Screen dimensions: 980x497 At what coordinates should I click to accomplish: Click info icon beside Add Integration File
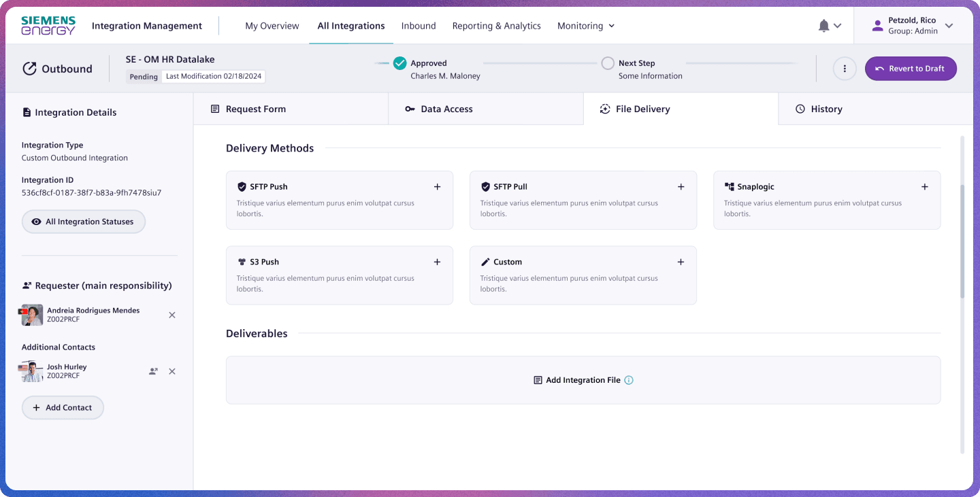(x=629, y=381)
